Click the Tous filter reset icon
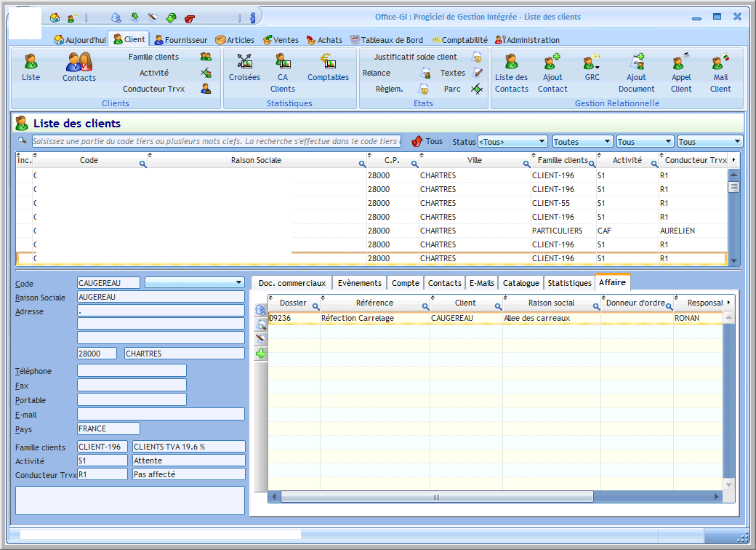This screenshot has height=550, width=756. [x=417, y=141]
